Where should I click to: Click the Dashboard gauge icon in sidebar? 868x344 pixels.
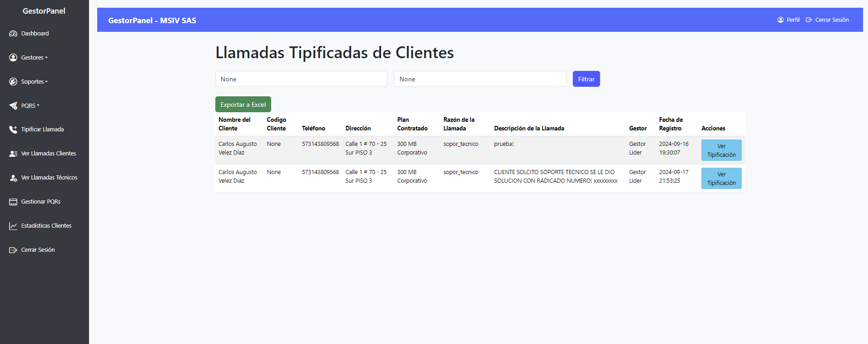[x=13, y=34]
